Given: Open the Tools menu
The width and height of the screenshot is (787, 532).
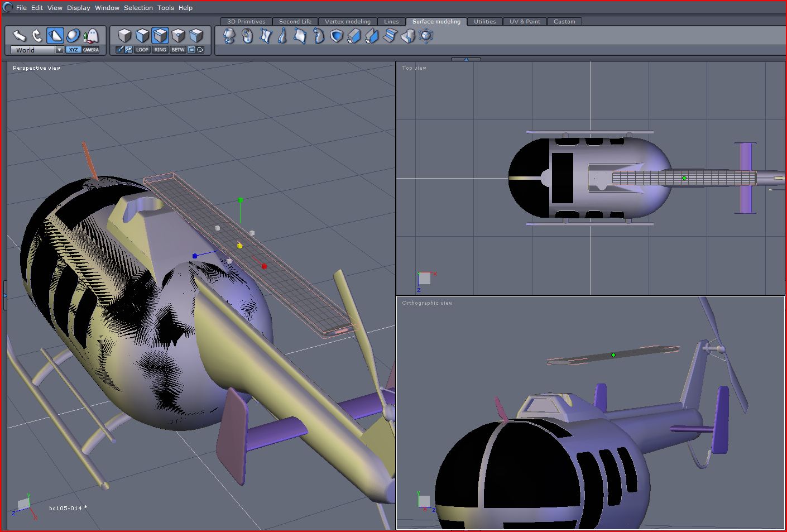Looking at the screenshot, I should point(166,8).
